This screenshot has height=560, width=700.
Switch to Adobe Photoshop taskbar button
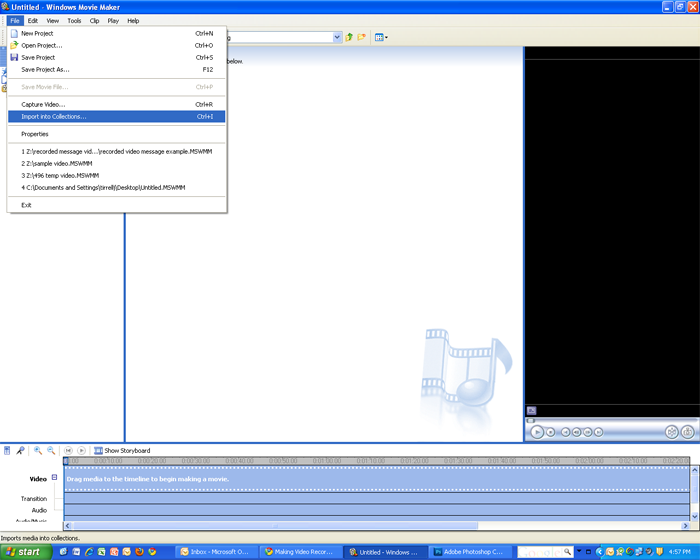pos(470,552)
